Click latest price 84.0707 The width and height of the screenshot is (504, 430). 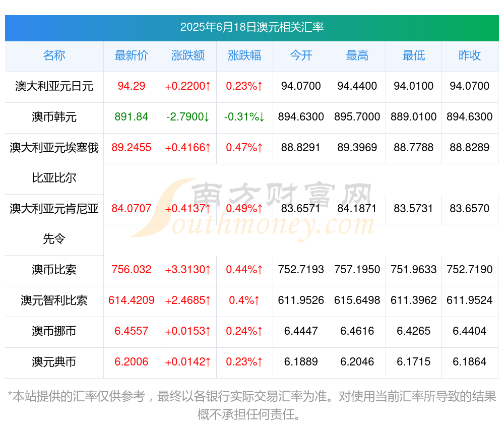[132, 209]
